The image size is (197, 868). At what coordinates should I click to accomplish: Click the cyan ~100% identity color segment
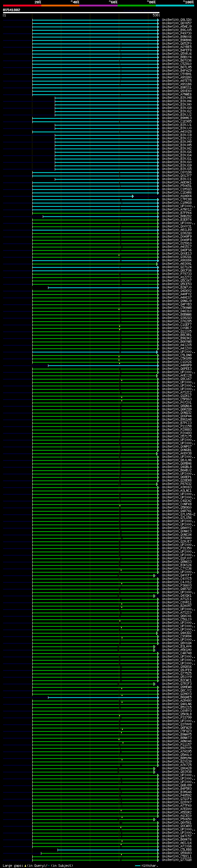175,6
